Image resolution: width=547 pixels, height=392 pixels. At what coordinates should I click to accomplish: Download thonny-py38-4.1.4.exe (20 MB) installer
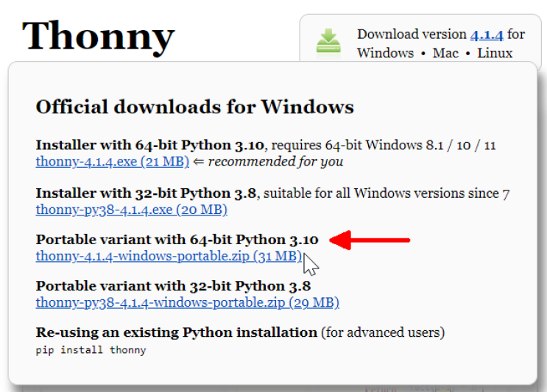pyautogui.click(x=131, y=210)
